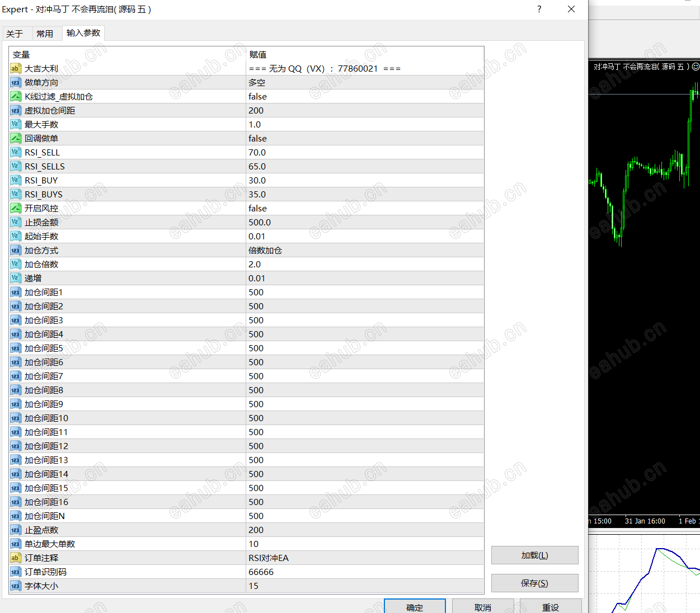The width and height of the screenshot is (700, 613).
Task: Click the boolean icon beside 回调做单
Action: [x=16, y=138]
